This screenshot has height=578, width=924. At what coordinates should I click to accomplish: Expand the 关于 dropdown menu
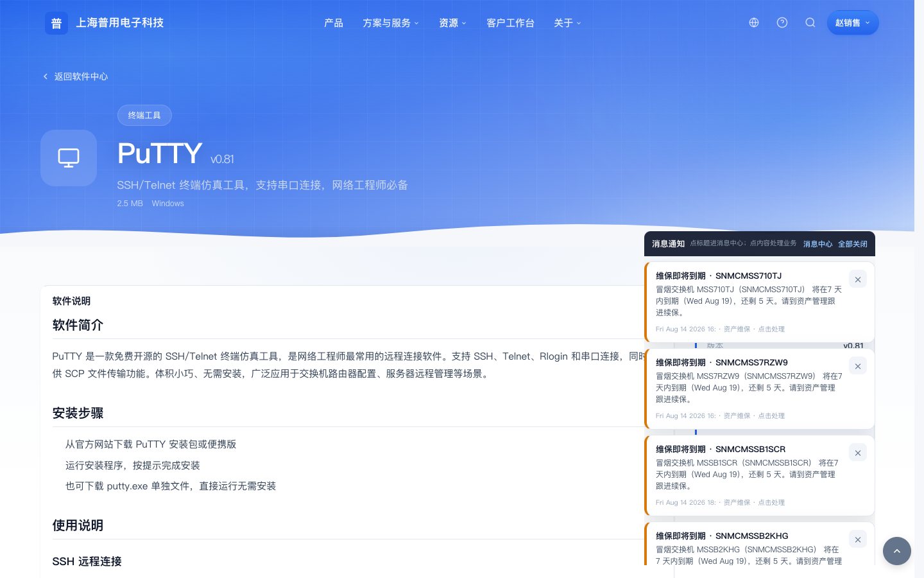[567, 23]
